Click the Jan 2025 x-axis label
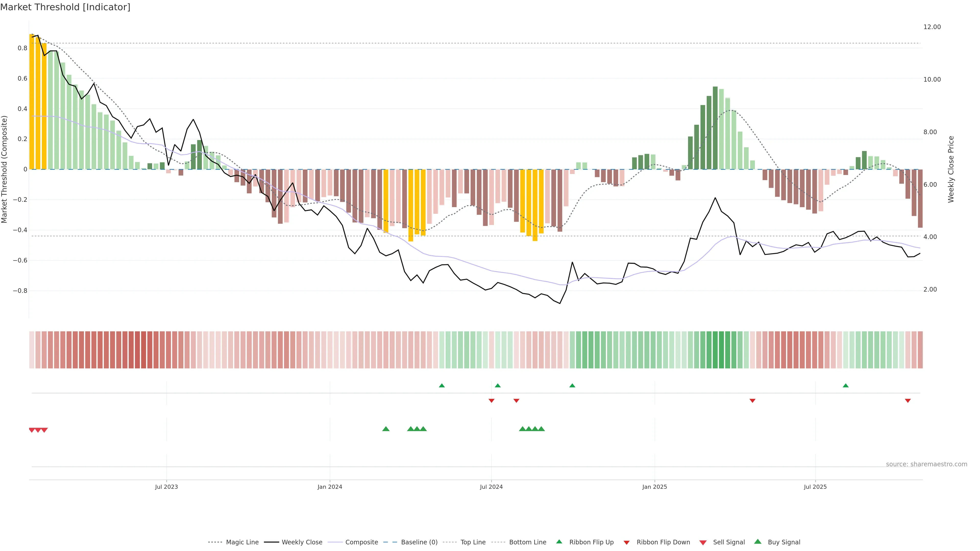The height and width of the screenshot is (551, 980). [x=654, y=487]
